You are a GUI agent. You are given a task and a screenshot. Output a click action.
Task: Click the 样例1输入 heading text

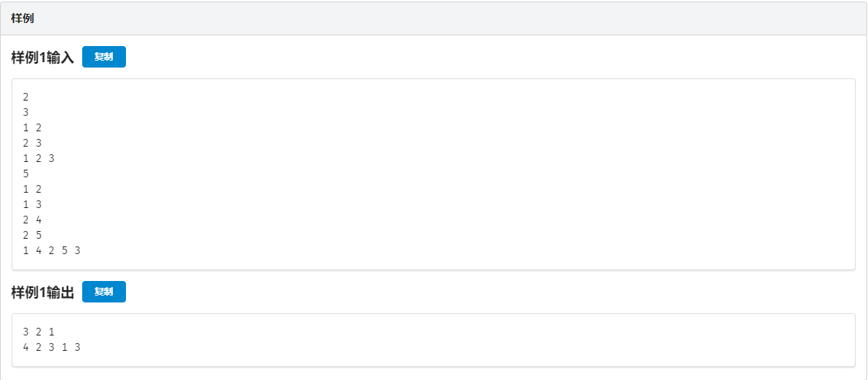(43, 58)
